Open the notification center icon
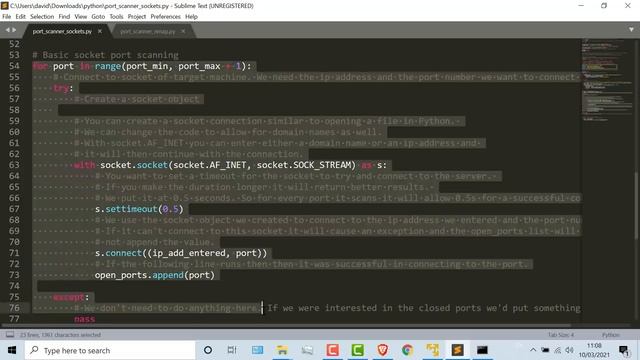 coord(623,350)
